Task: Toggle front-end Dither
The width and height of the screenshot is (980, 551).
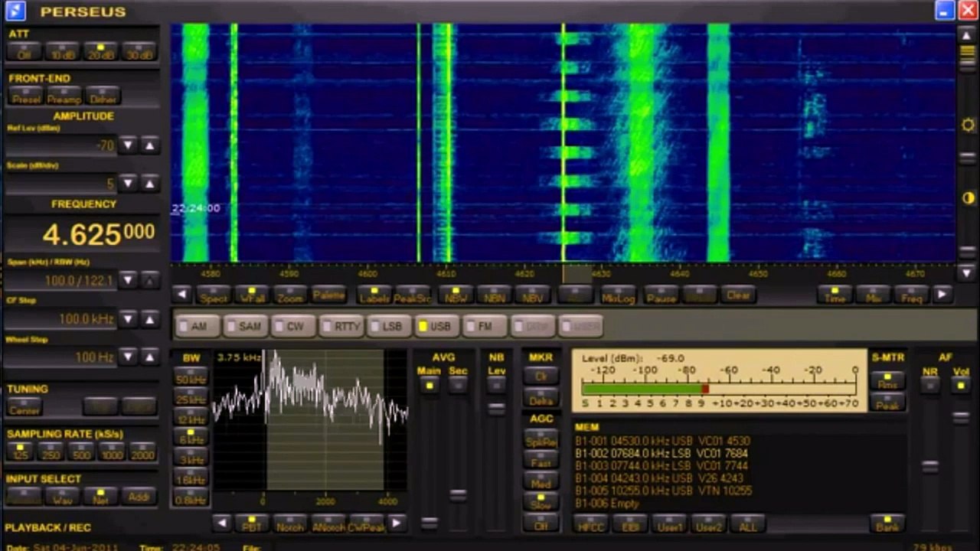Action: [x=103, y=97]
